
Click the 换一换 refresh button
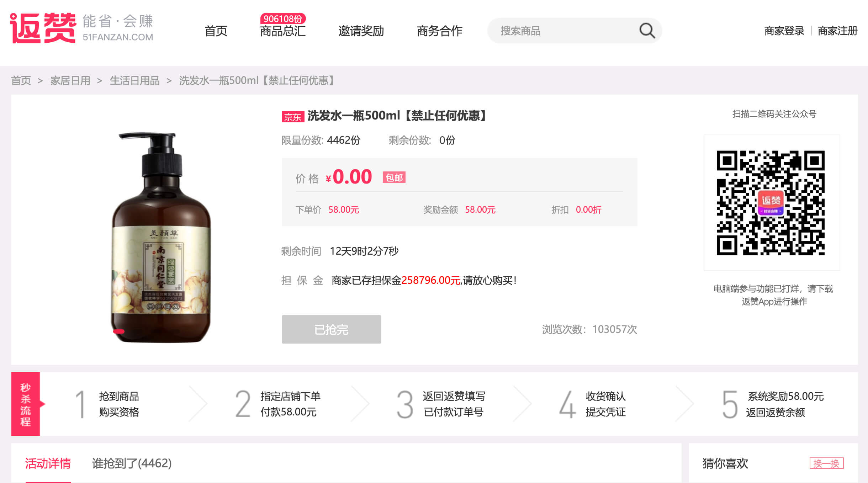827,463
